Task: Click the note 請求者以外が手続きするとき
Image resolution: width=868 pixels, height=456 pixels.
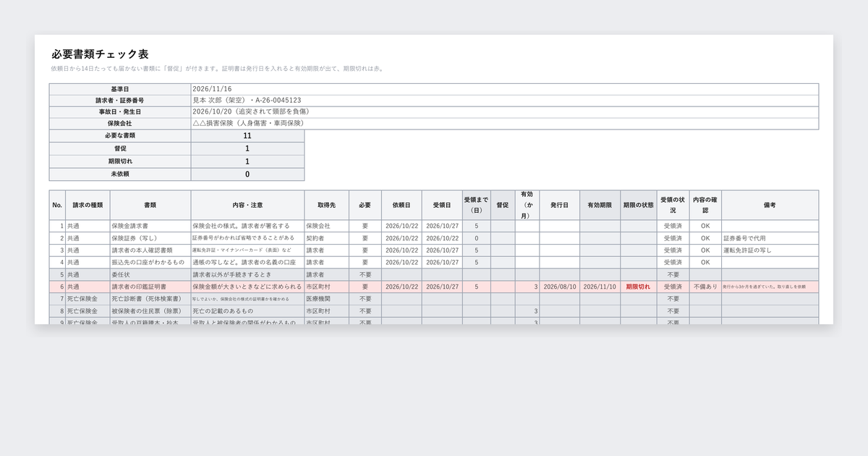Action: (x=247, y=275)
